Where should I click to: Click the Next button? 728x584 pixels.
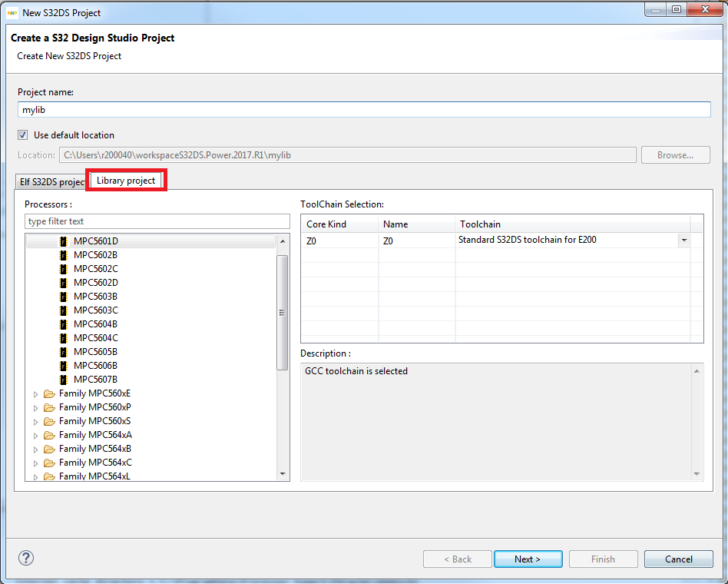click(528, 559)
